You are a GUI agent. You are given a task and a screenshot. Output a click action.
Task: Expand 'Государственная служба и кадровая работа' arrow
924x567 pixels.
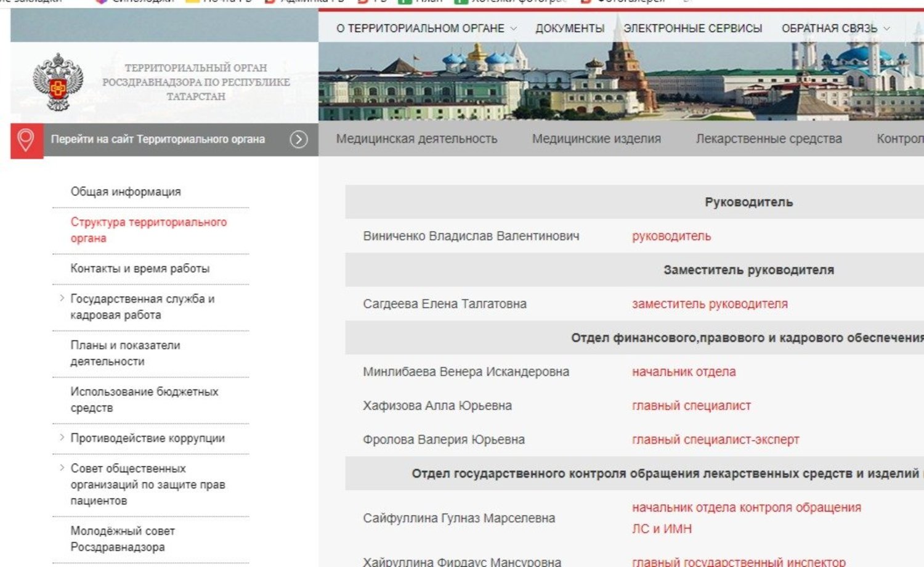pyautogui.click(x=62, y=298)
